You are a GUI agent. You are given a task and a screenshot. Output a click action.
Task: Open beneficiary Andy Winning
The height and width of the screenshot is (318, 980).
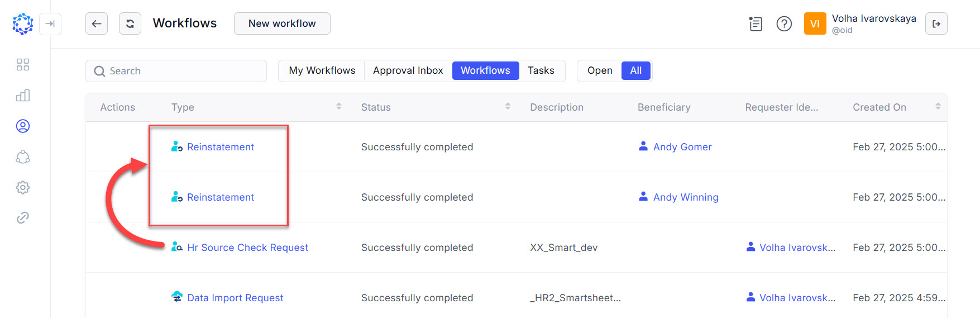[686, 197]
